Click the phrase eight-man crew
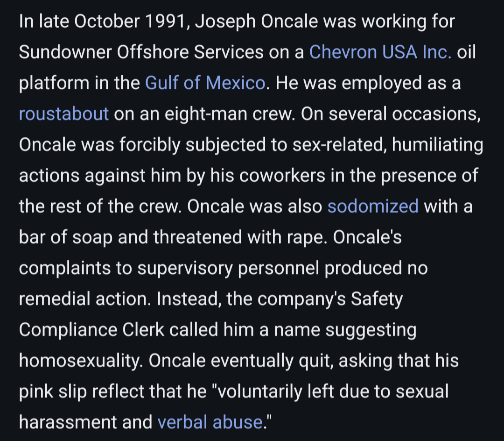Viewport: 504px width, 441px height. (230, 114)
